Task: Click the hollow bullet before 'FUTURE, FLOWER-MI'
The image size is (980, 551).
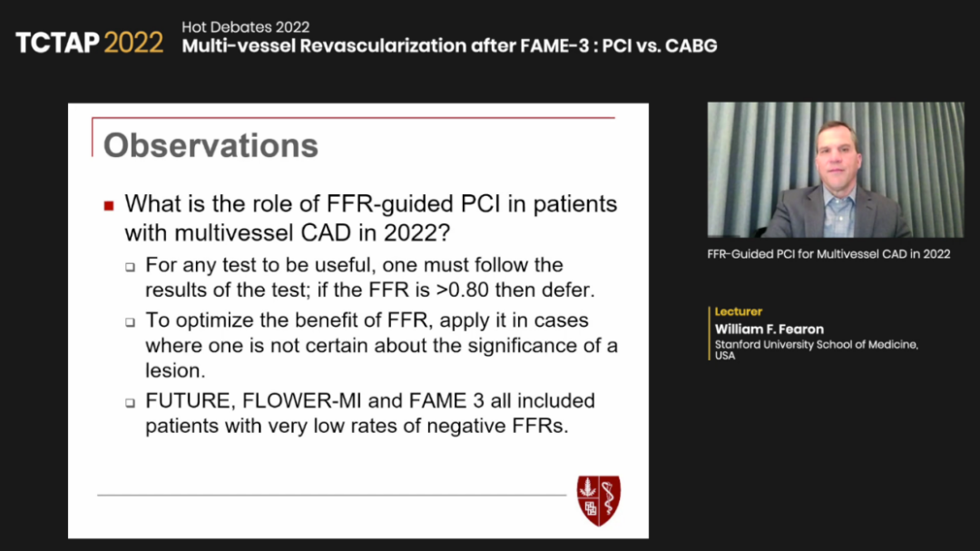Action: [x=130, y=403]
